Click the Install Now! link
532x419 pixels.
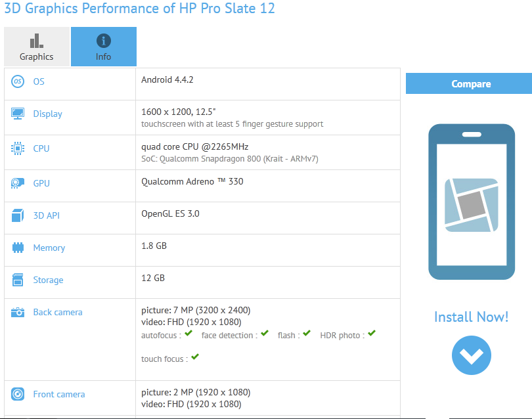coord(472,317)
